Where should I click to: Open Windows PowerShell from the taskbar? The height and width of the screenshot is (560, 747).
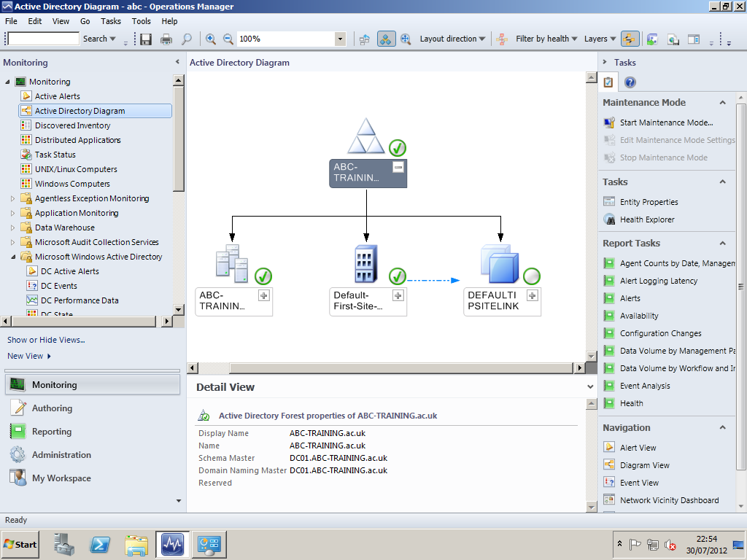[x=100, y=544]
